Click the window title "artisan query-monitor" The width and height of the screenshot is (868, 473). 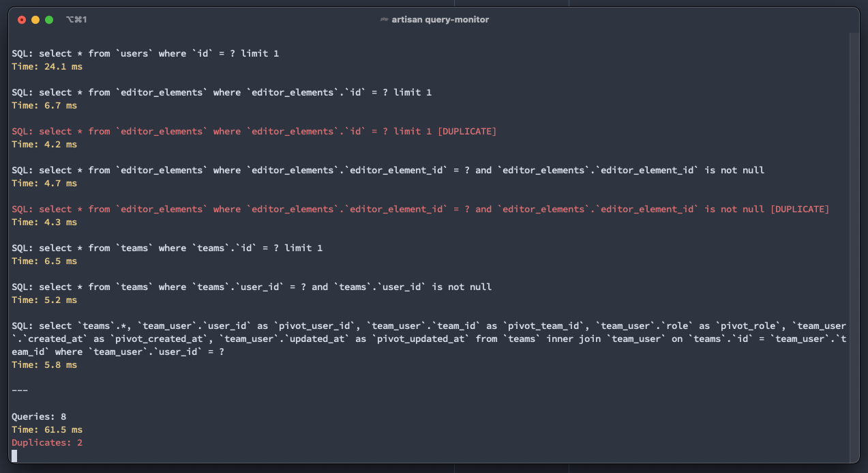(x=440, y=20)
